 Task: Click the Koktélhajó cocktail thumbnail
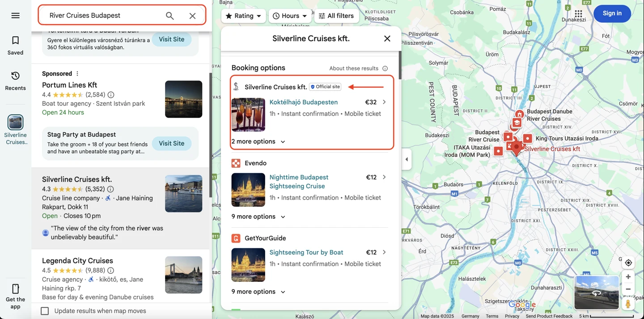[x=248, y=115]
